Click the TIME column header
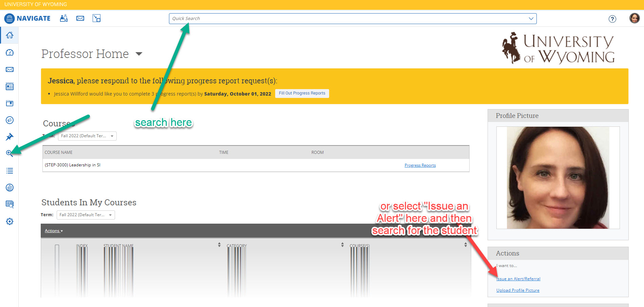This screenshot has height=307, width=644. pyautogui.click(x=224, y=152)
